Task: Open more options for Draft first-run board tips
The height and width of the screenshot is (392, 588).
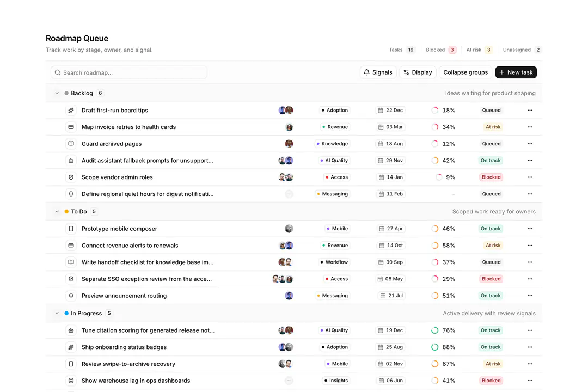Action: tap(530, 111)
